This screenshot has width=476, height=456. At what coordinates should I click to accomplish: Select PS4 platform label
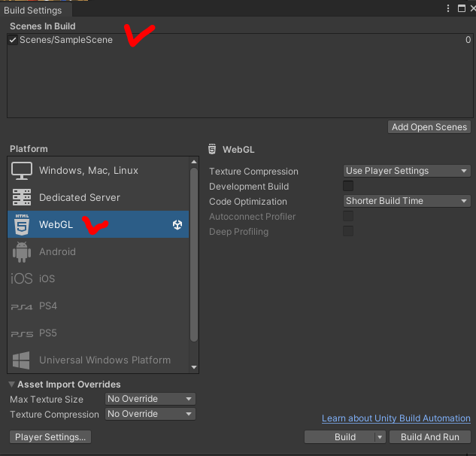click(48, 306)
